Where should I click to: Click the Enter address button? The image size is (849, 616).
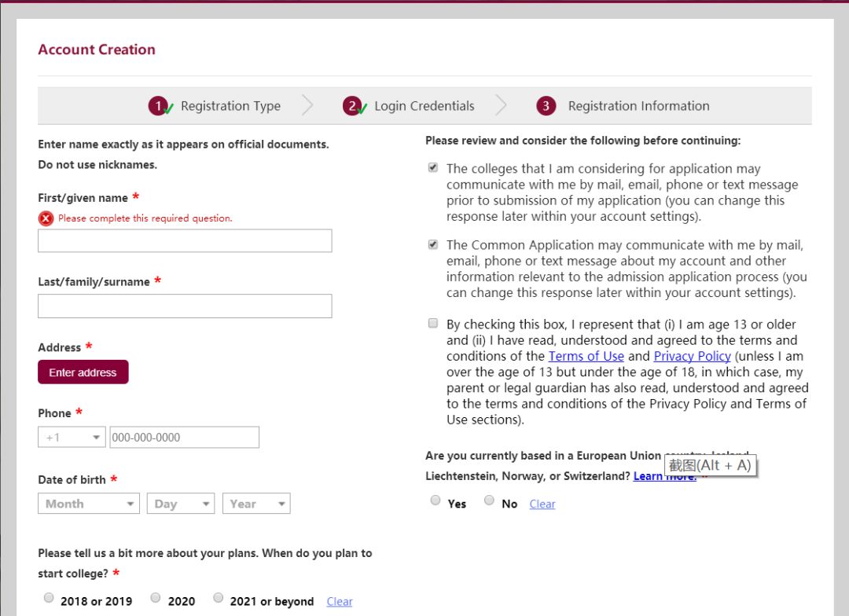tap(83, 372)
